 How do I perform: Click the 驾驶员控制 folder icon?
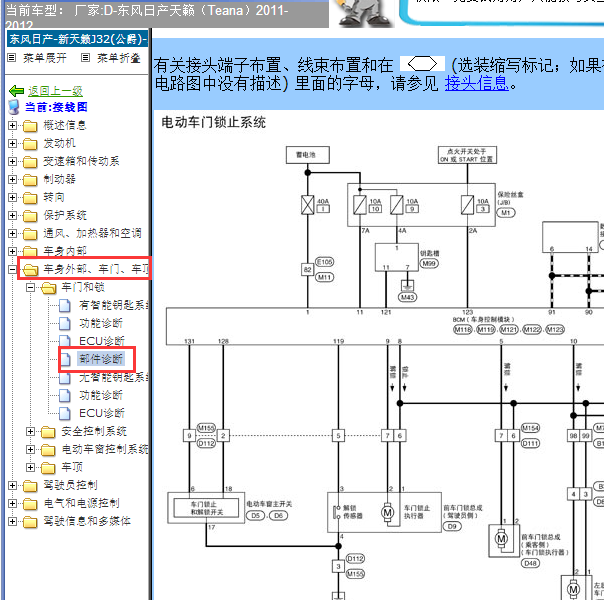click(x=30, y=486)
